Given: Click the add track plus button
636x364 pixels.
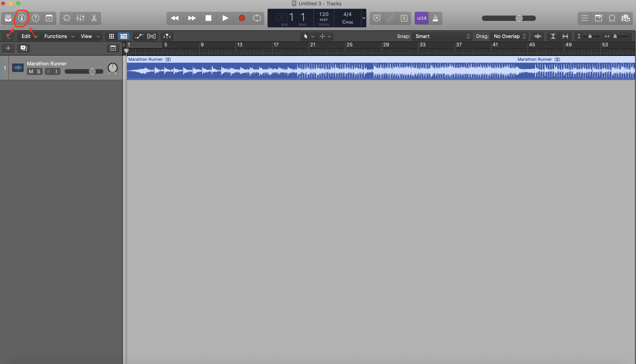Looking at the screenshot, I should tap(8, 48).
